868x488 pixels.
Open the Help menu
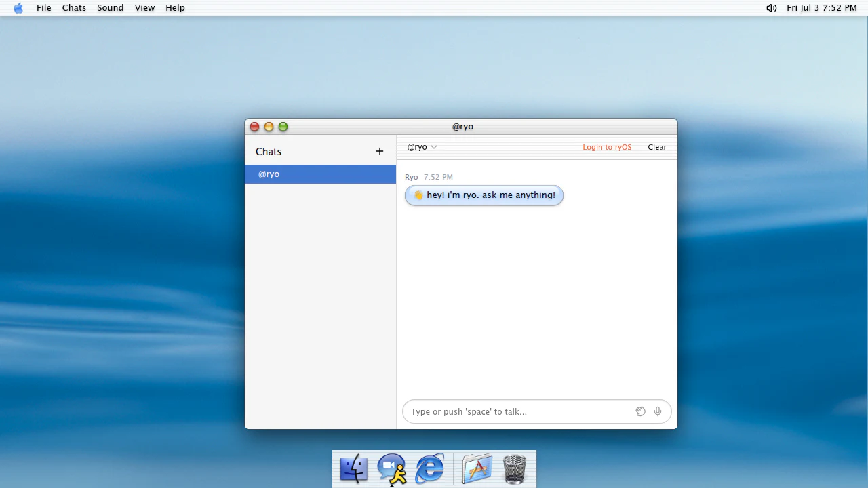pyautogui.click(x=175, y=8)
